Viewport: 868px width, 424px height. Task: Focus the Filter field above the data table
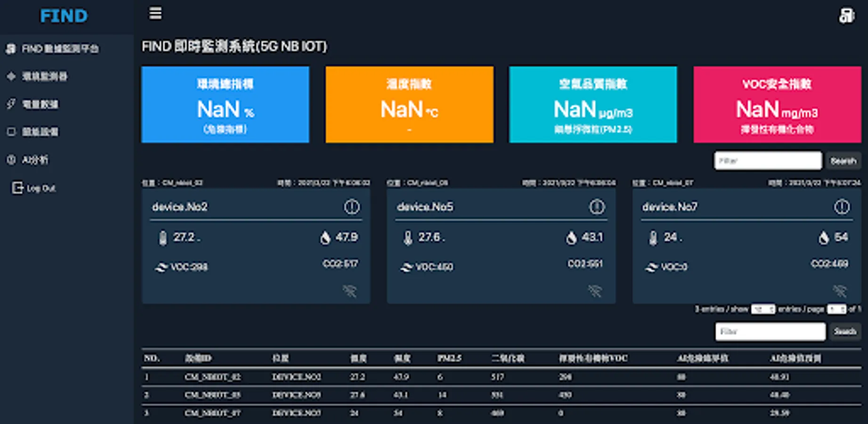[x=771, y=331]
